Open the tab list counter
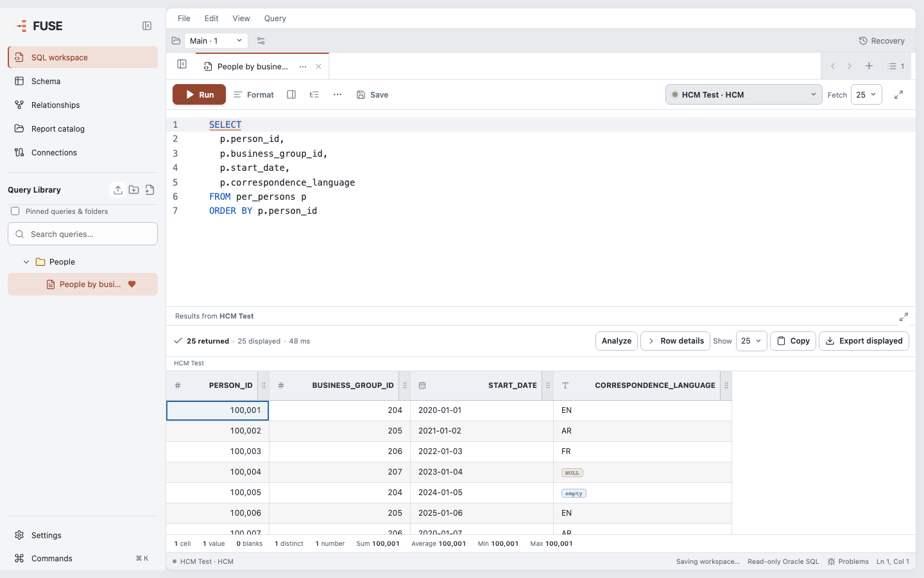 (896, 66)
